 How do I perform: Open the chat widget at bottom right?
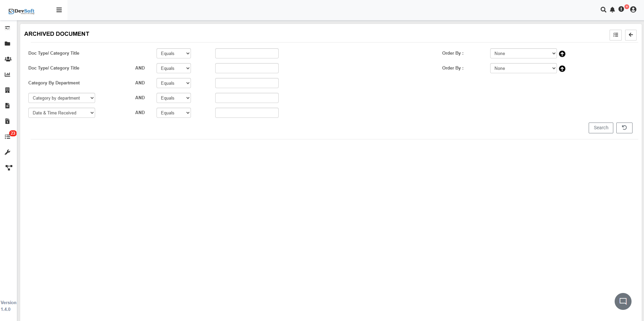(x=622, y=301)
